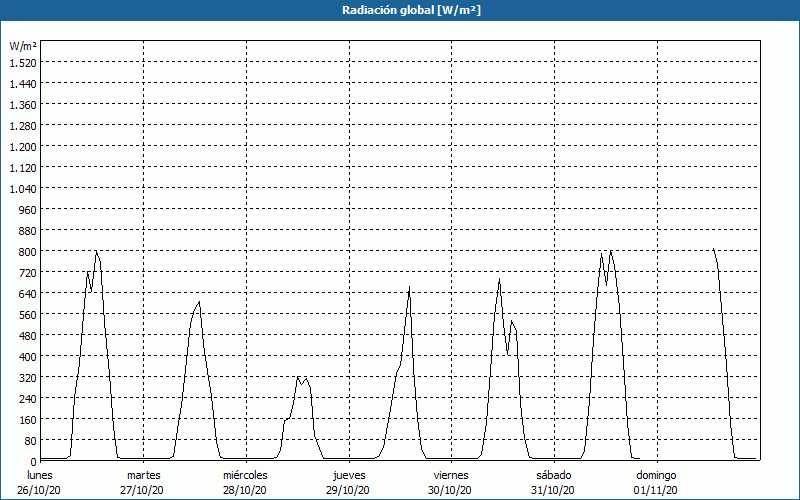Image resolution: width=800 pixels, height=500 pixels.
Task: Click the W/m² axis unit label
Action: [x=23, y=46]
